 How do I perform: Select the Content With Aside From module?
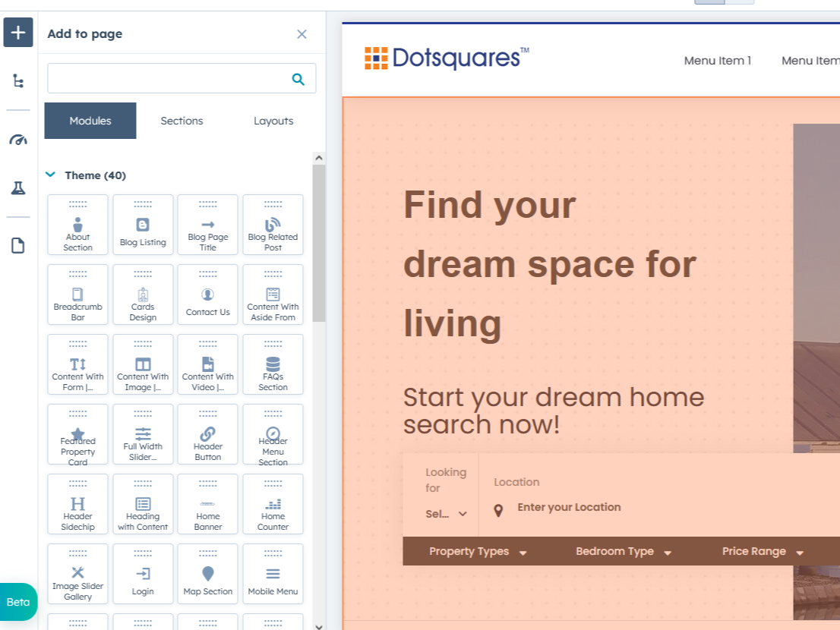(273, 295)
